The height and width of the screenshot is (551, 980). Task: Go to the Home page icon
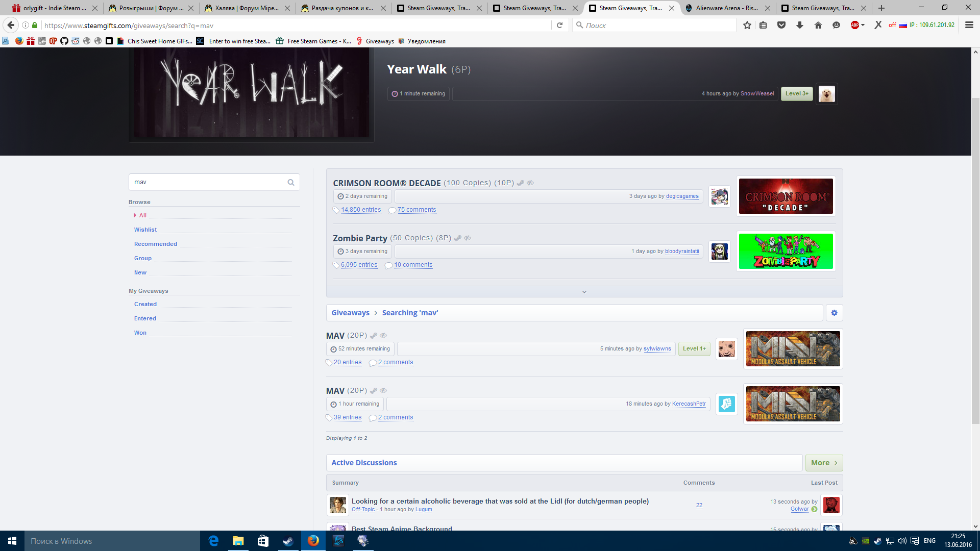tap(818, 25)
